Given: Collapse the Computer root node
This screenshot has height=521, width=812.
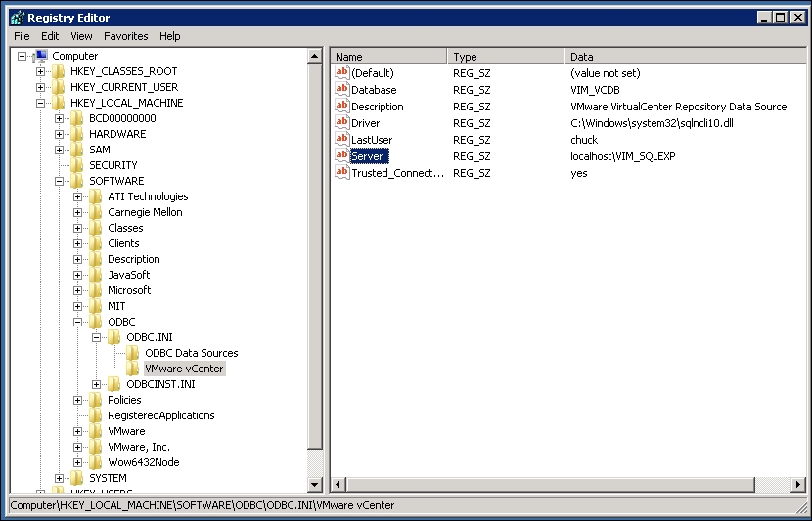Looking at the screenshot, I should (22, 56).
